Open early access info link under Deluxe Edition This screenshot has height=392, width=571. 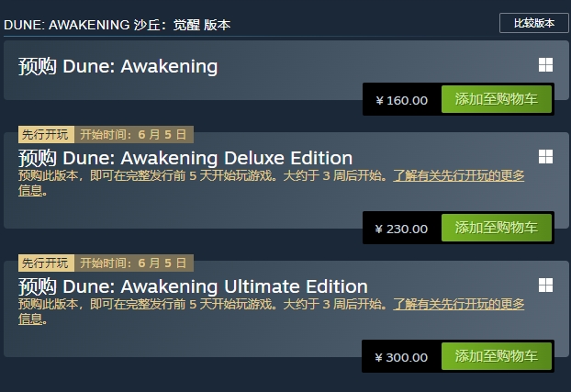[459, 175]
